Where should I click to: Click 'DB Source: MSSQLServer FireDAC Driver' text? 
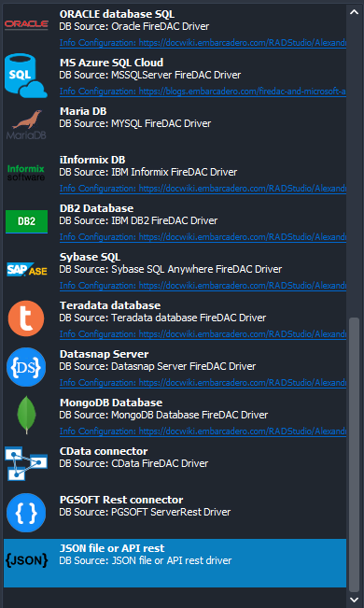click(150, 75)
